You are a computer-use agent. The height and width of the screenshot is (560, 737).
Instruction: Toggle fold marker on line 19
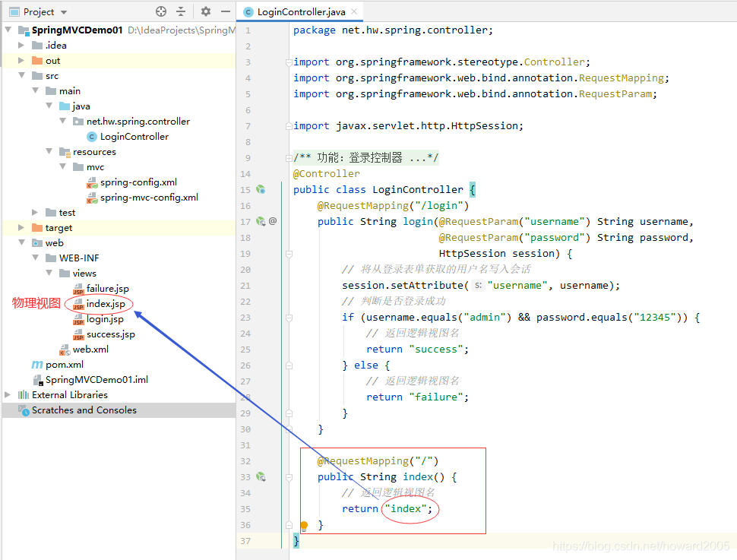point(289,254)
